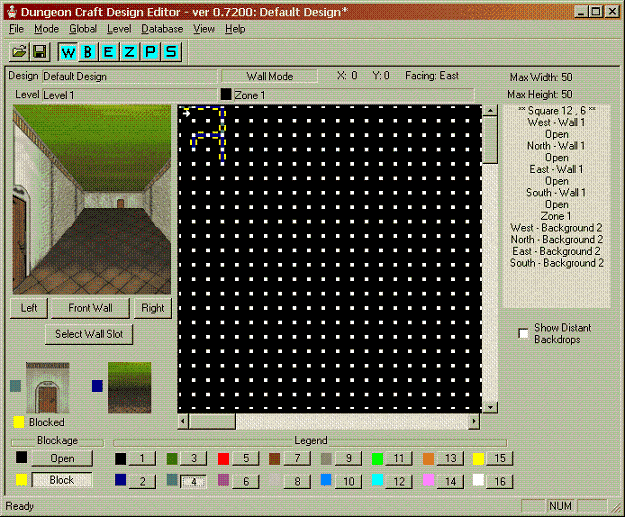Select the S toolbar mode icon
The image size is (625, 517).
[173, 51]
